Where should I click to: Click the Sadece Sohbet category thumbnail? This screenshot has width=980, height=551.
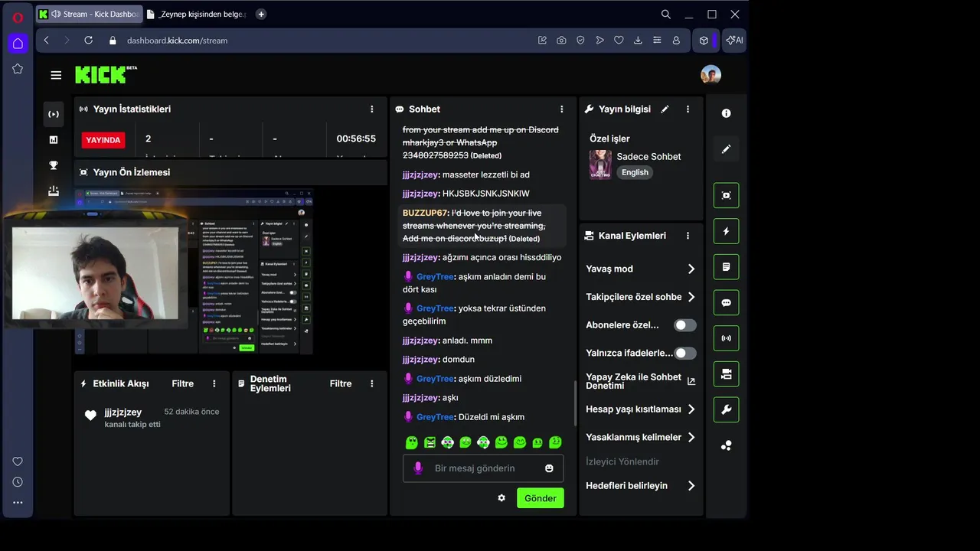coord(600,165)
